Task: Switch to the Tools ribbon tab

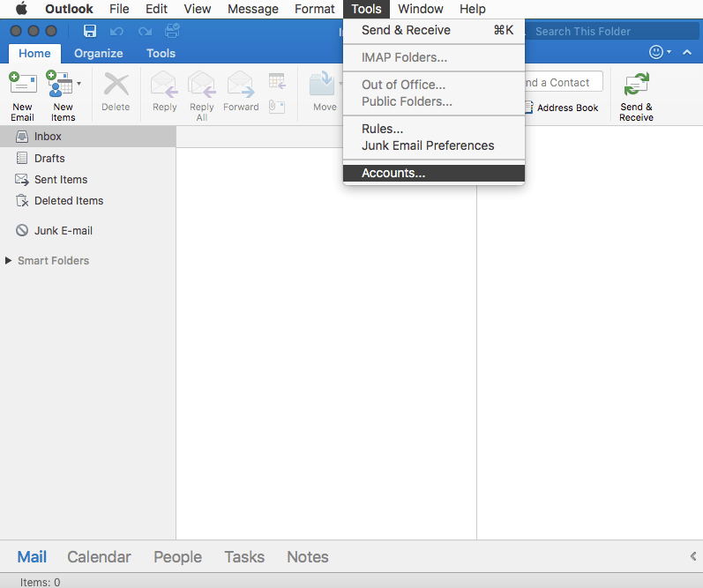Action: [161, 53]
